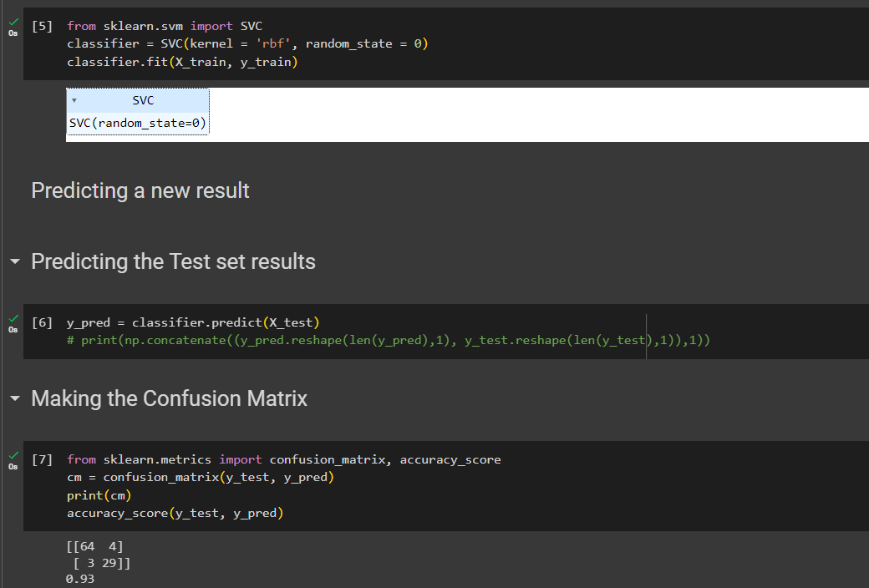Click the line cm = confusion_matrix(y_test, y_pred)
Image resolution: width=869 pixels, height=588 pixels.
201,477
